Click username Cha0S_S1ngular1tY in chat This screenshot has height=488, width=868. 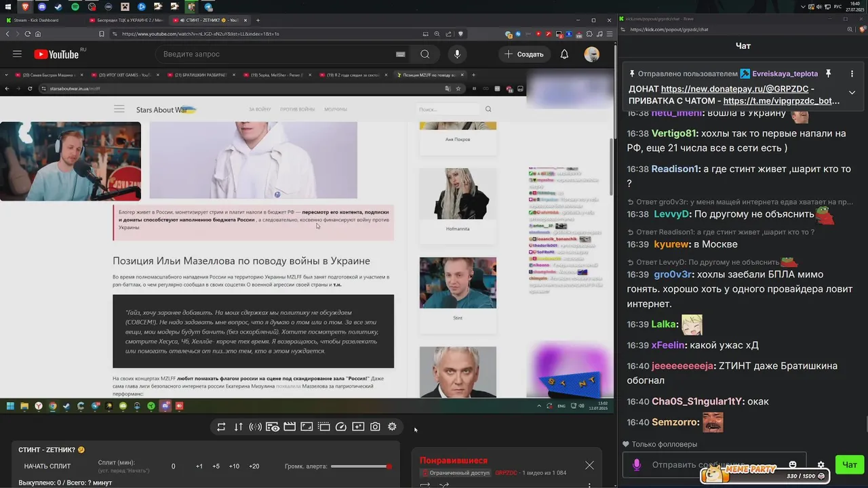(698, 401)
